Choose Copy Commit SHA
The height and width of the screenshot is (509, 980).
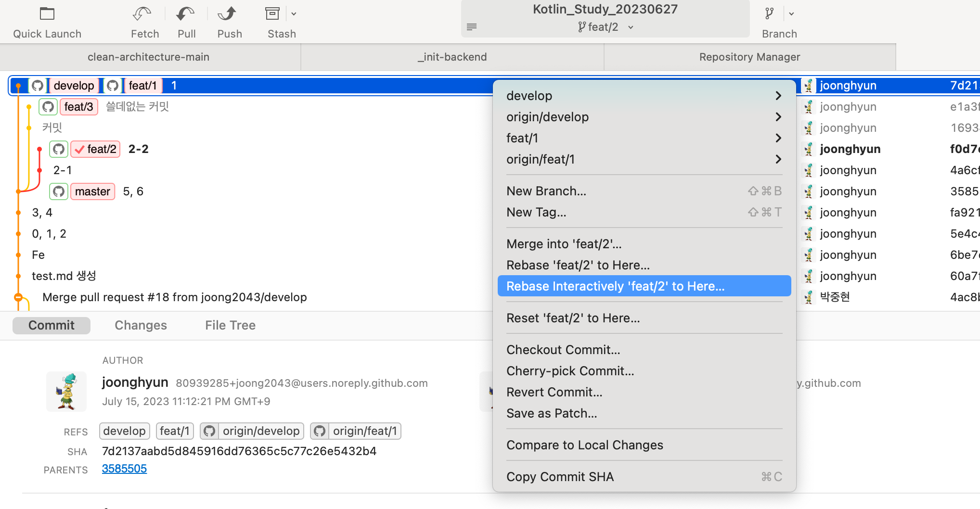tap(644, 477)
